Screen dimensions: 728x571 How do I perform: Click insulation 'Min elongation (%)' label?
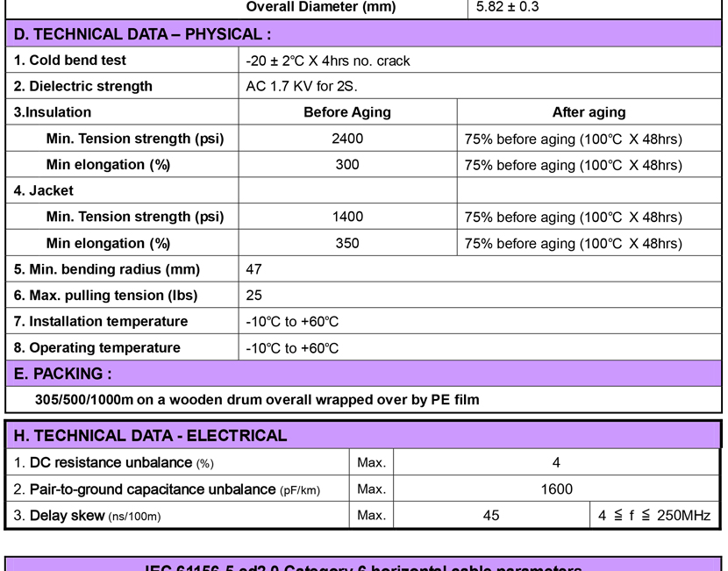pos(108,165)
